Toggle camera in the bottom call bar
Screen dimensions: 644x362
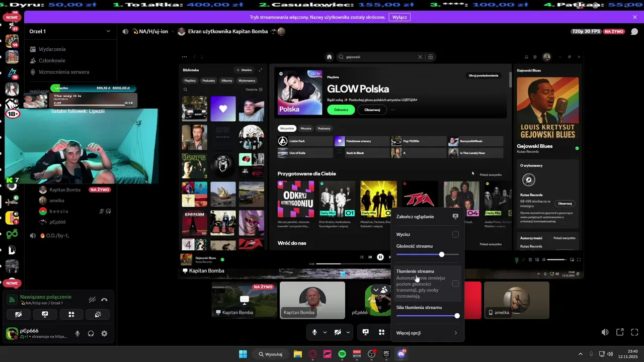338,332
